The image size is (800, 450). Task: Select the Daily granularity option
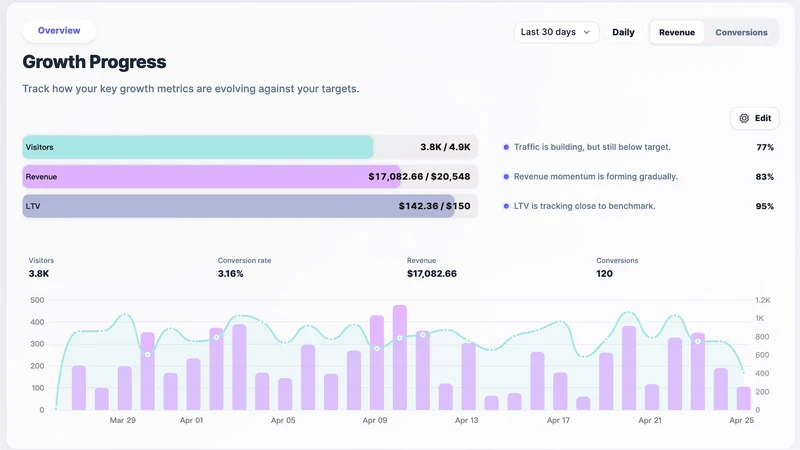tap(623, 32)
